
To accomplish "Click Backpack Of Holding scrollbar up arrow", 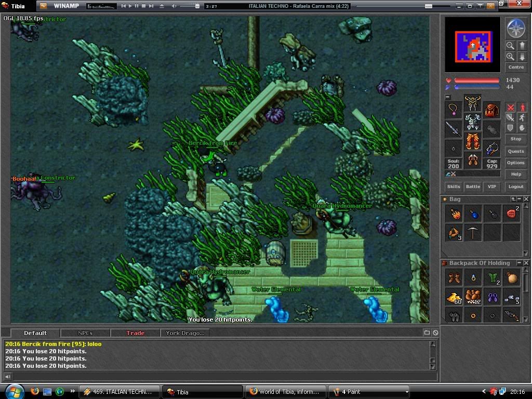I will click(526, 270).
